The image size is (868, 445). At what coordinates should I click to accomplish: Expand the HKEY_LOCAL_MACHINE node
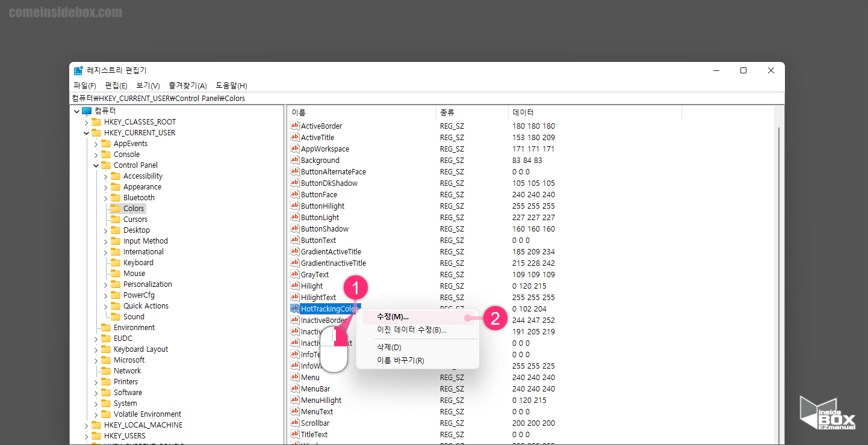(x=87, y=425)
